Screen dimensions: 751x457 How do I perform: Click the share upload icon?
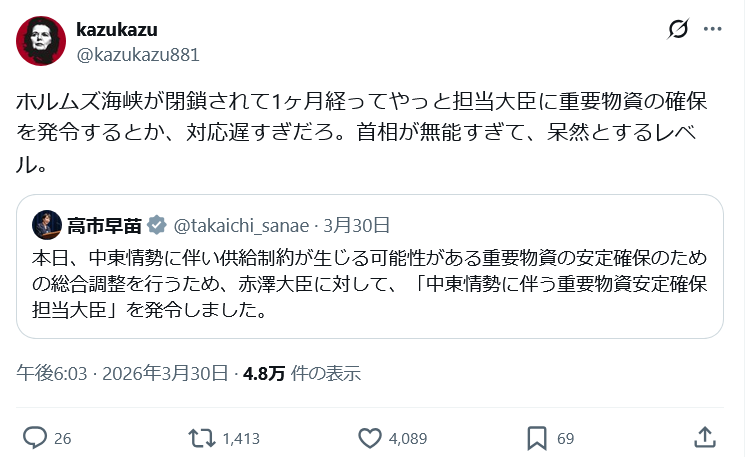click(704, 437)
